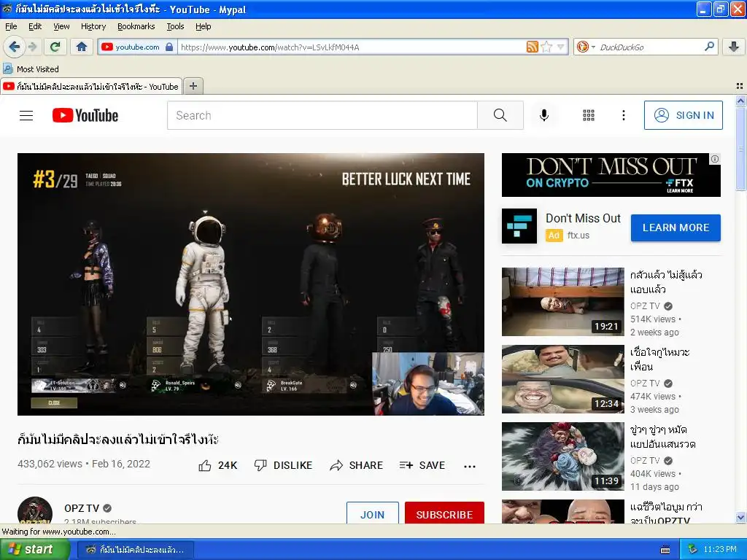Click the browser forward arrow
The height and width of the screenshot is (560, 747).
32,47
